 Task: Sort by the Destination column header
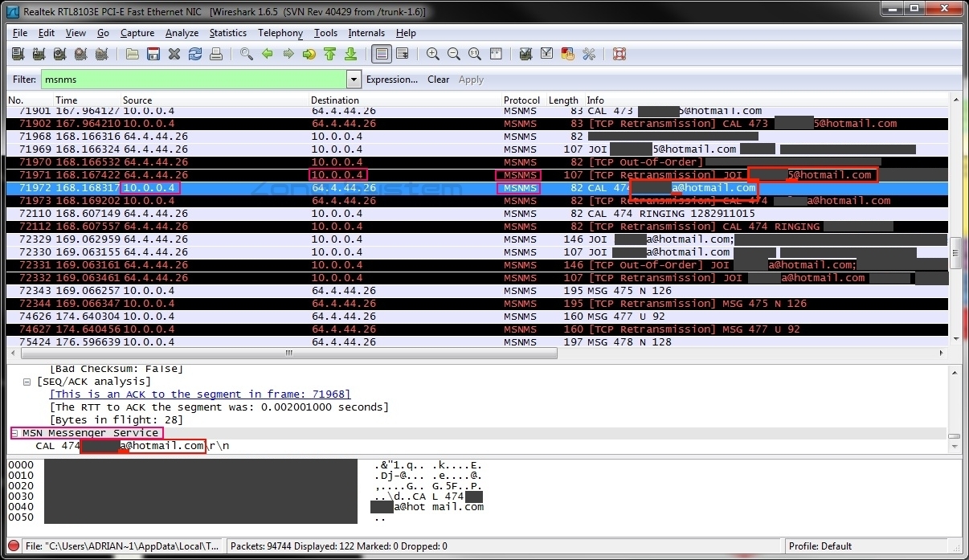405,100
